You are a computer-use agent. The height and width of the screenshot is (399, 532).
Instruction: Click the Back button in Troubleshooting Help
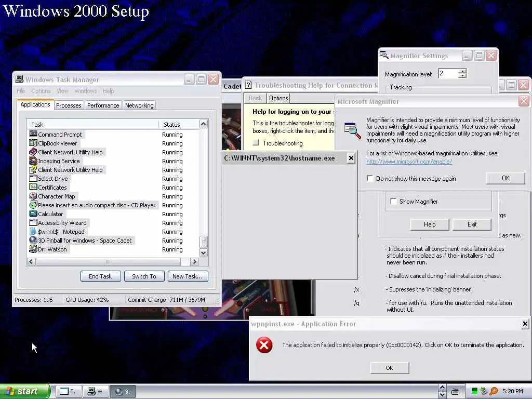pos(255,98)
